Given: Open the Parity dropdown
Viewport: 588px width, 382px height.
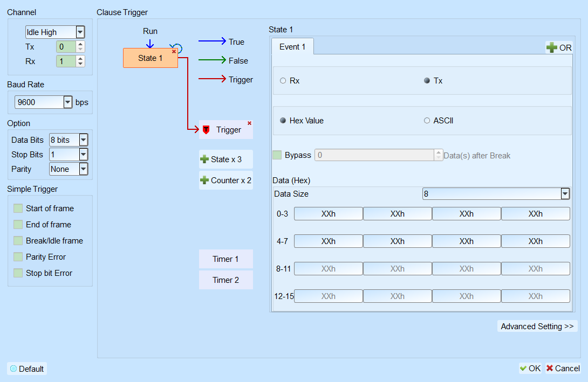Looking at the screenshot, I should click(x=84, y=169).
